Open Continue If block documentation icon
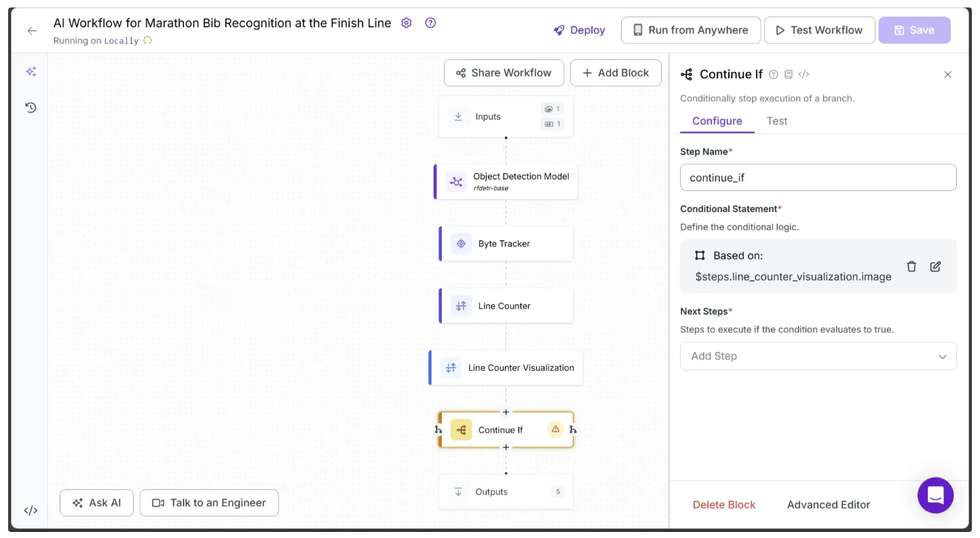The width and height of the screenshot is (980, 538). [789, 75]
